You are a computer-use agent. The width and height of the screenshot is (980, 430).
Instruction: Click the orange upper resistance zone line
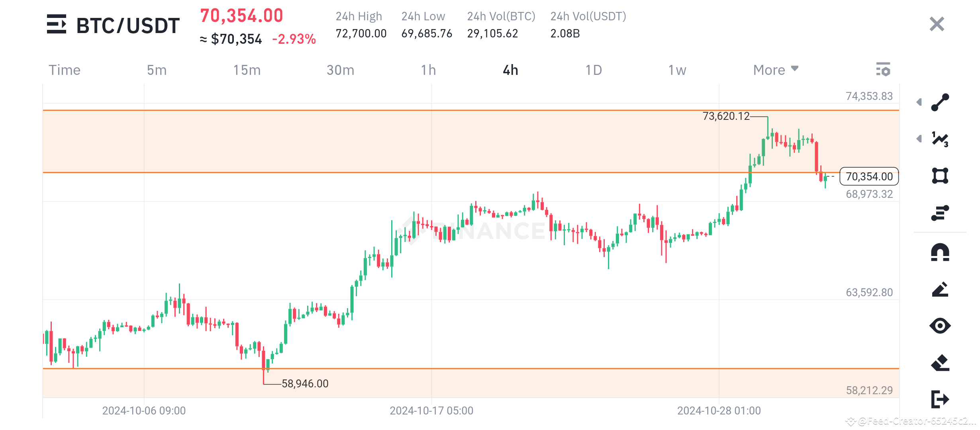coord(279,110)
